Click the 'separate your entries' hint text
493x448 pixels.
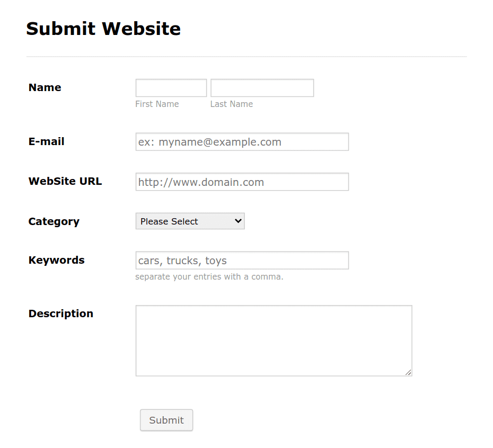click(x=209, y=277)
